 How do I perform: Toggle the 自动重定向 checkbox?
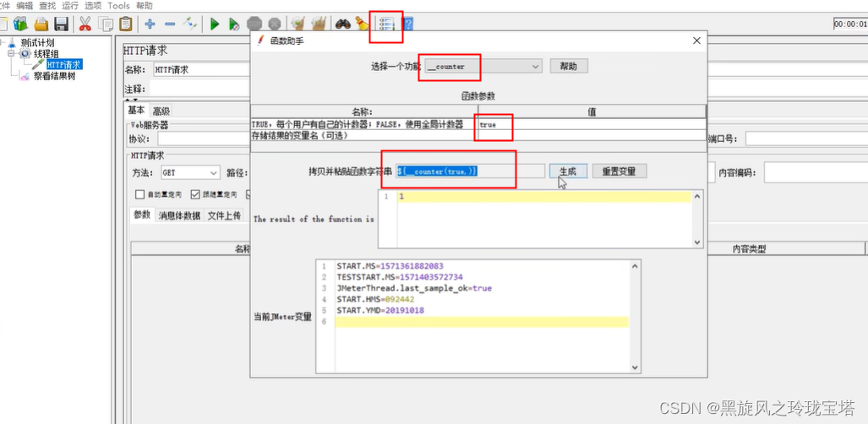point(140,194)
